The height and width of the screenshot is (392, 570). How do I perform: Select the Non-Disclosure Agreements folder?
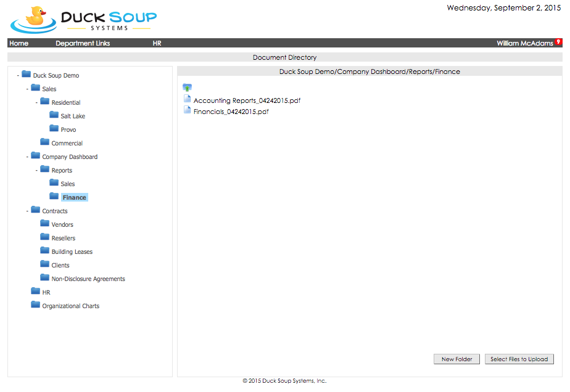[88, 279]
